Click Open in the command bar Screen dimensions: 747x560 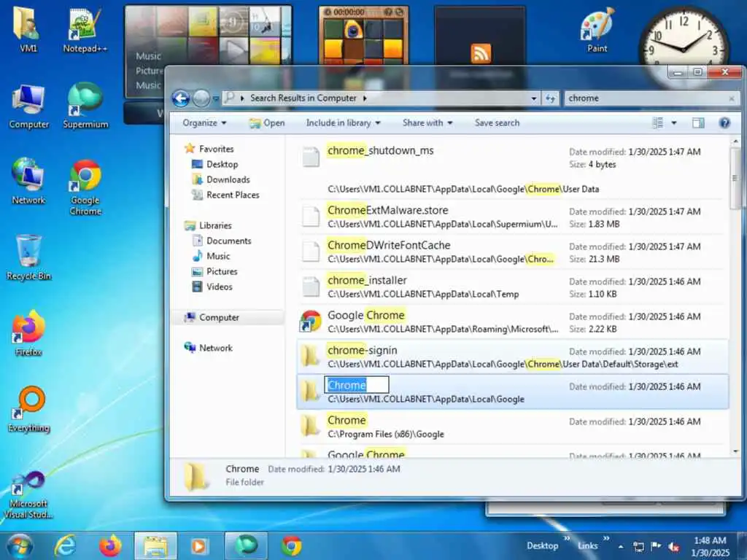click(x=267, y=122)
